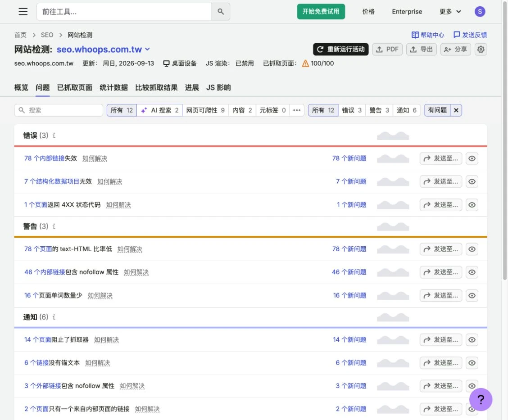Hide the 78 个内部链接失效 issue
This screenshot has height=420, width=508.
pyautogui.click(x=472, y=158)
